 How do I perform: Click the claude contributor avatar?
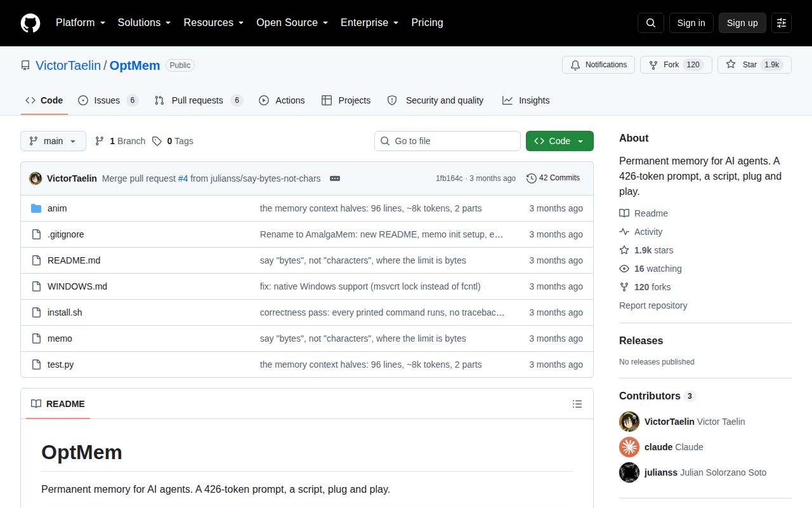point(629,447)
